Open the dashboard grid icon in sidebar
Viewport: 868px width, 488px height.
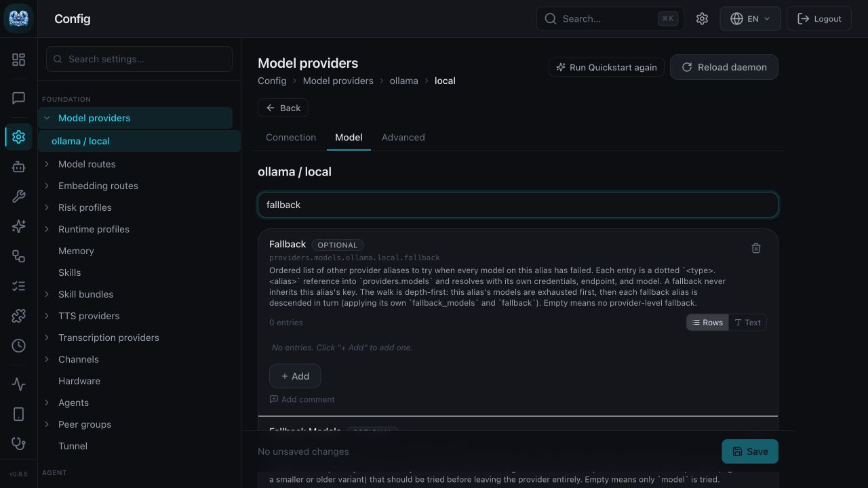point(18,60)
